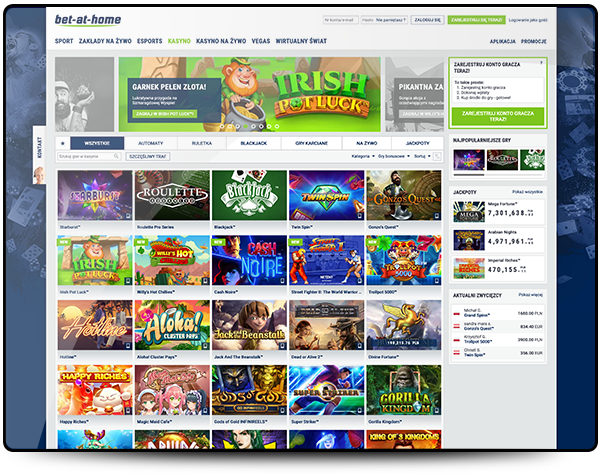Open the Esports menu

[150, 41]
